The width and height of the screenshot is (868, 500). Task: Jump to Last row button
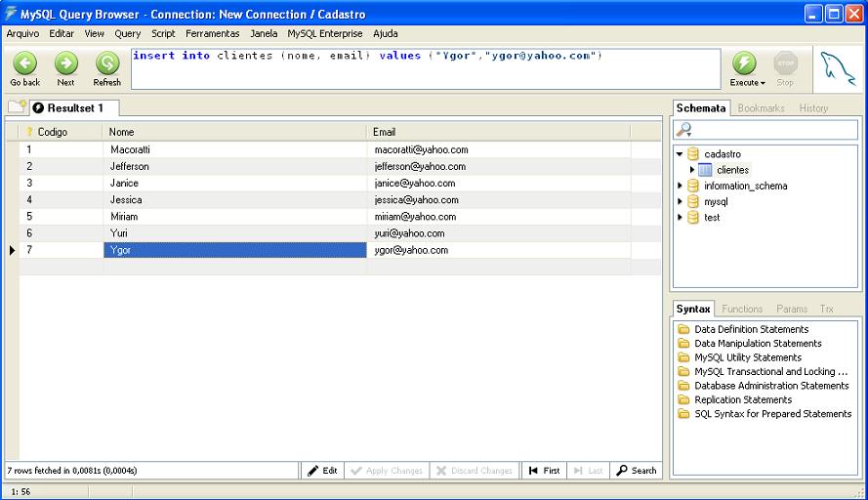[589, 471]
